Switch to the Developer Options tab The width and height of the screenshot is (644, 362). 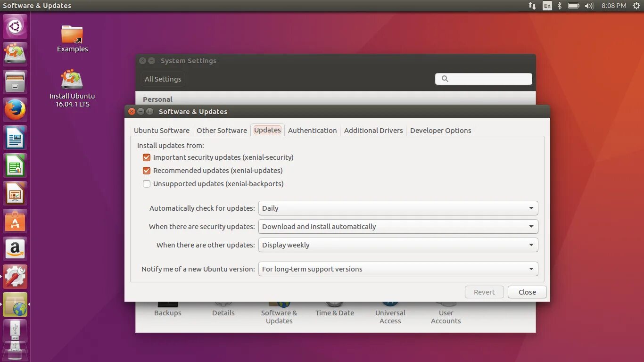(440, 131)
